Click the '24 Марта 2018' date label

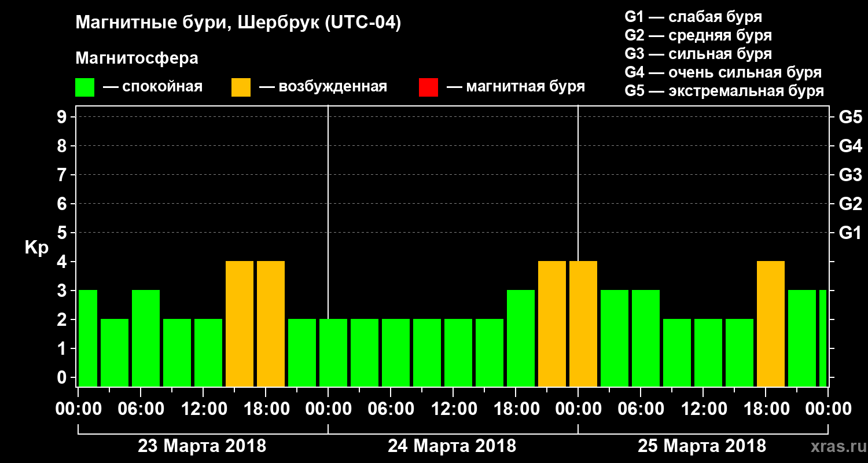coord(452,446)
